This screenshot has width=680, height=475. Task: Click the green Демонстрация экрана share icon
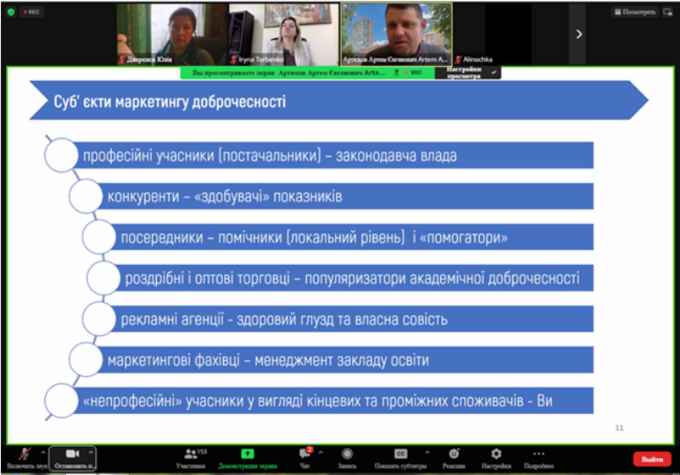(248, 454)
